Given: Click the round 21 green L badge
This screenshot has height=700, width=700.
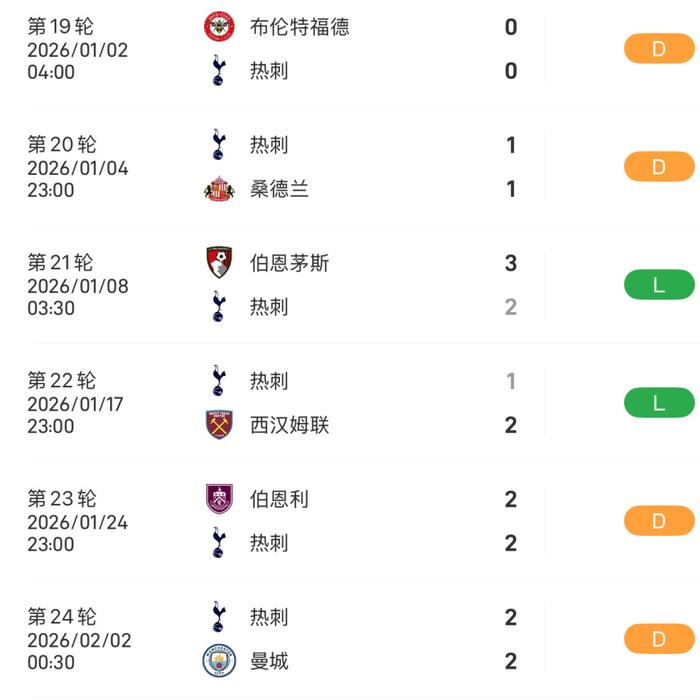Looking at the screenshot, I should coord(658,285).
